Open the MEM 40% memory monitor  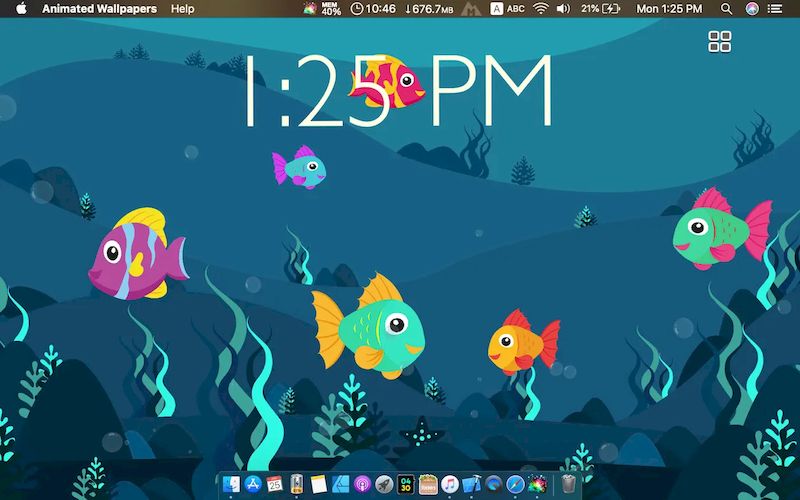[x=331, y=8]
